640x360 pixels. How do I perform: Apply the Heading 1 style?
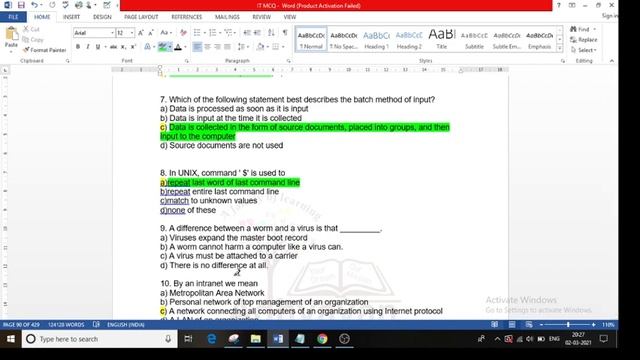pos(376,40)
